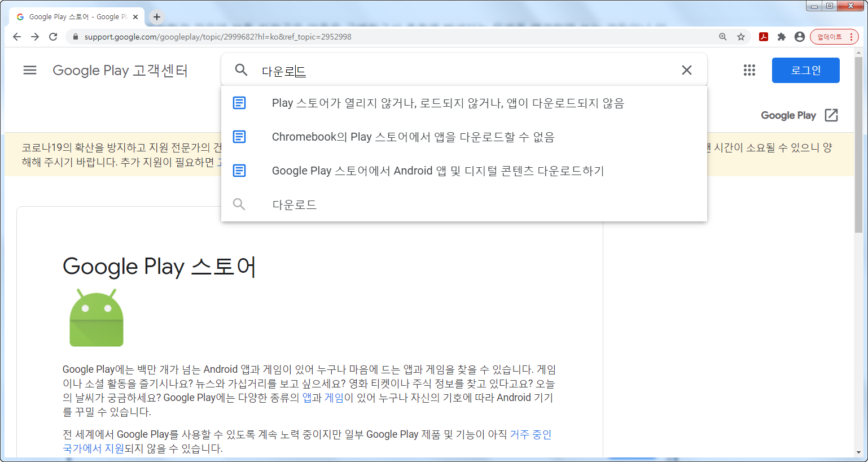Reload the current page
868x462 pixels.
(x=53, y=37)
